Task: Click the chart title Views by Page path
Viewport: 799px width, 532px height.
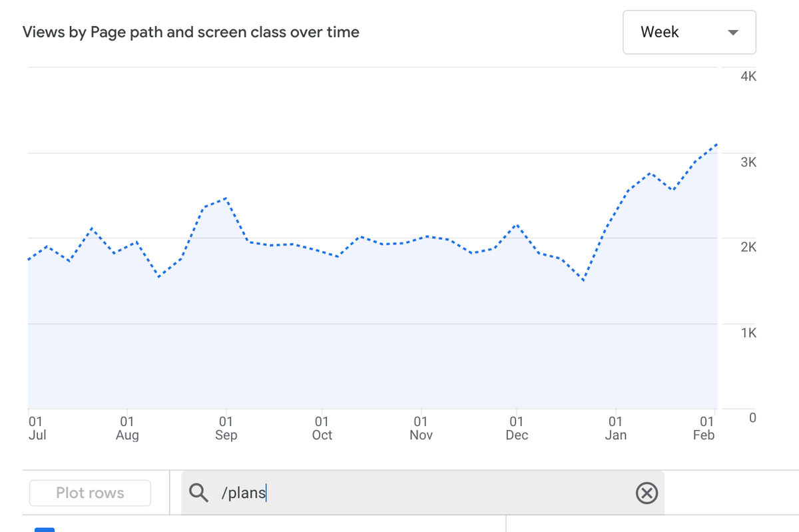Action: click(191, 32)
